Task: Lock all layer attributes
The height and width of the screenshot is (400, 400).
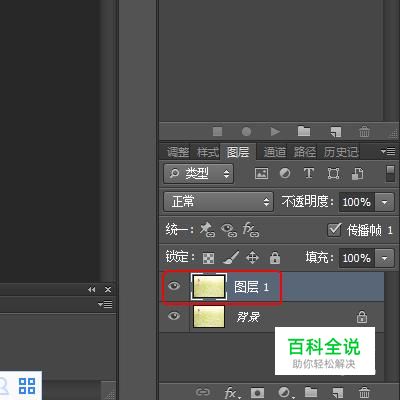Action: coord(275,257)
